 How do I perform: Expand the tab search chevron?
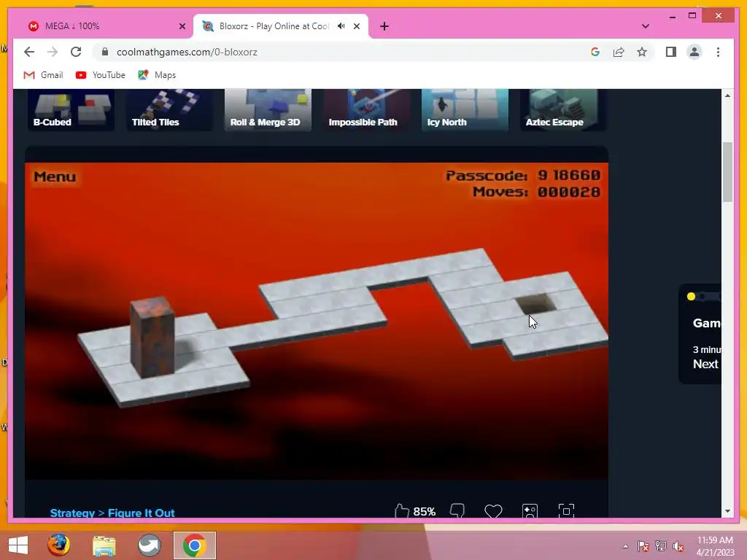point(646,26)
